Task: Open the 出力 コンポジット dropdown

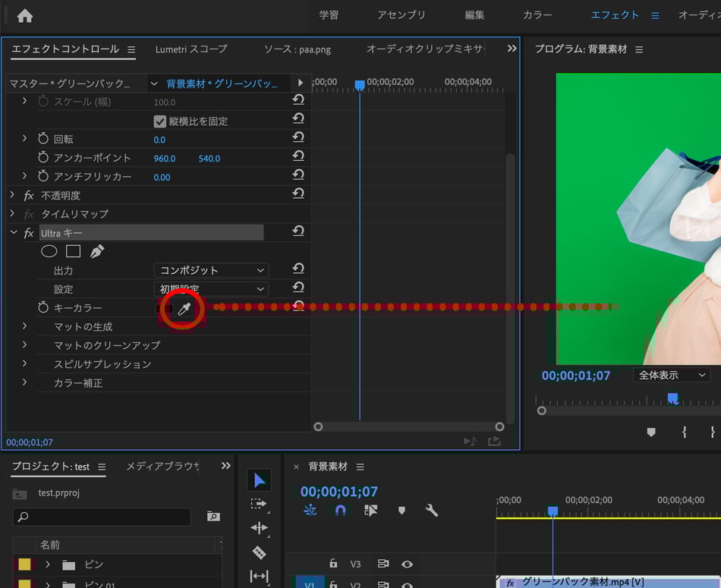Action: pos(211,270)
